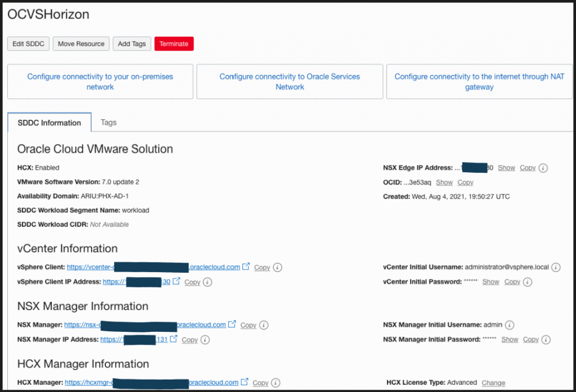Show the full OCID value
Image resolution: width=576 pixels, height=392 pixels.
[x=444, y=183]
